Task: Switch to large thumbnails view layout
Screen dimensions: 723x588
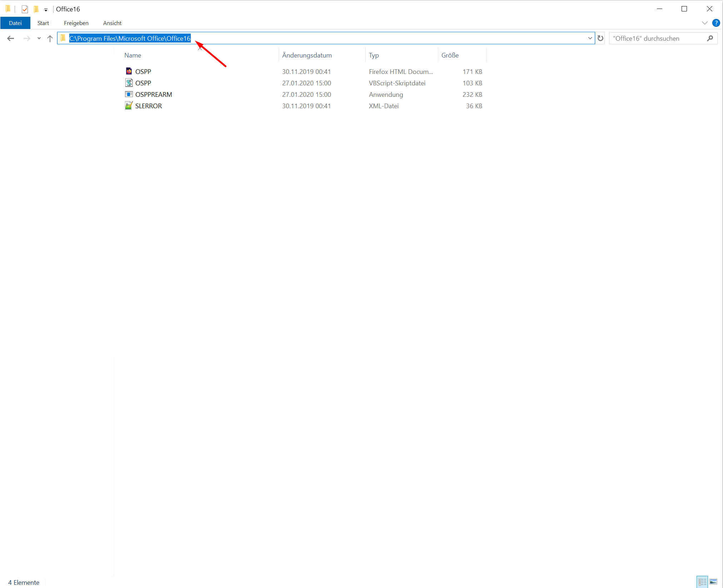Action: (713, 582)
